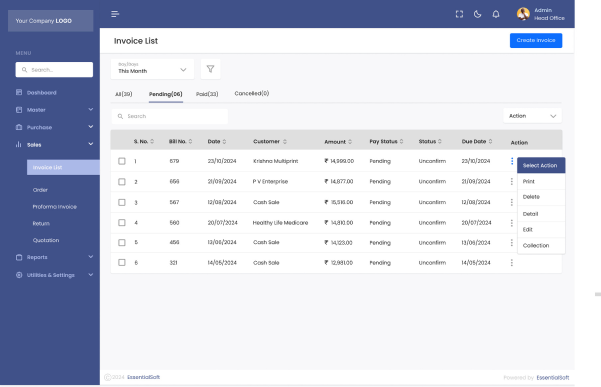Tick the checkbox for row 6
Image resolution: width=601 pixels, height=387 pixels.
pos(122,262)
